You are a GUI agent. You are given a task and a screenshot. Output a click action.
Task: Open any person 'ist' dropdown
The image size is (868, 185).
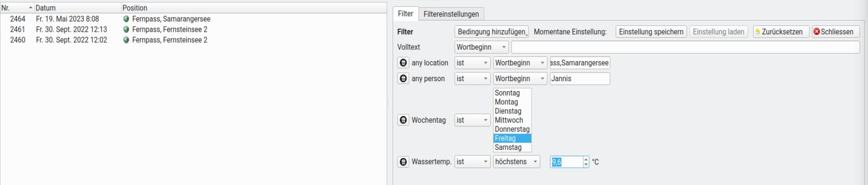[472, 79]
